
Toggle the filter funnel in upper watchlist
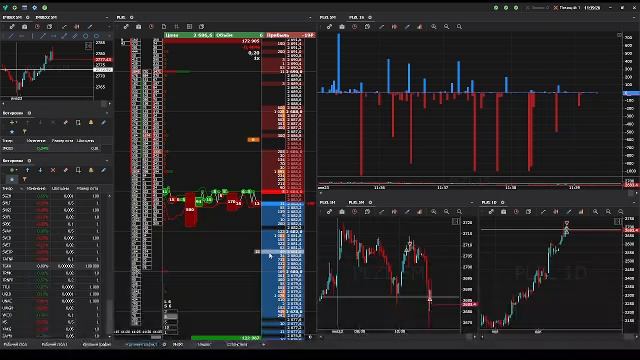[24, 131]
